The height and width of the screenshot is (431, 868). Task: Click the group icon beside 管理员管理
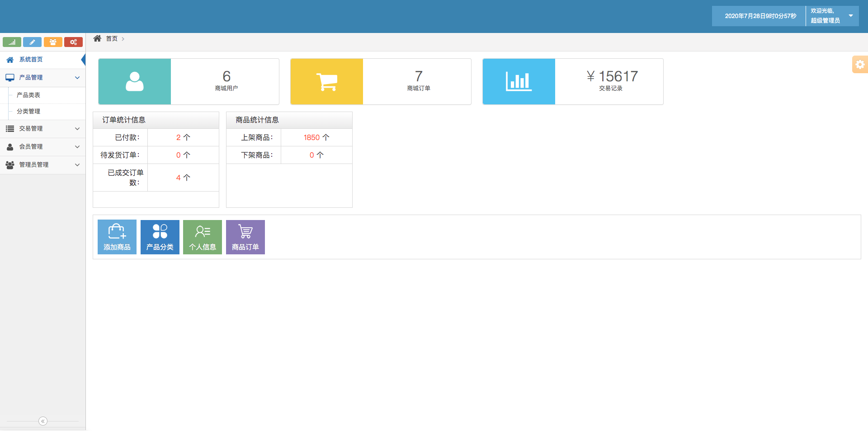pyautogui.click(x=10, y=165)
